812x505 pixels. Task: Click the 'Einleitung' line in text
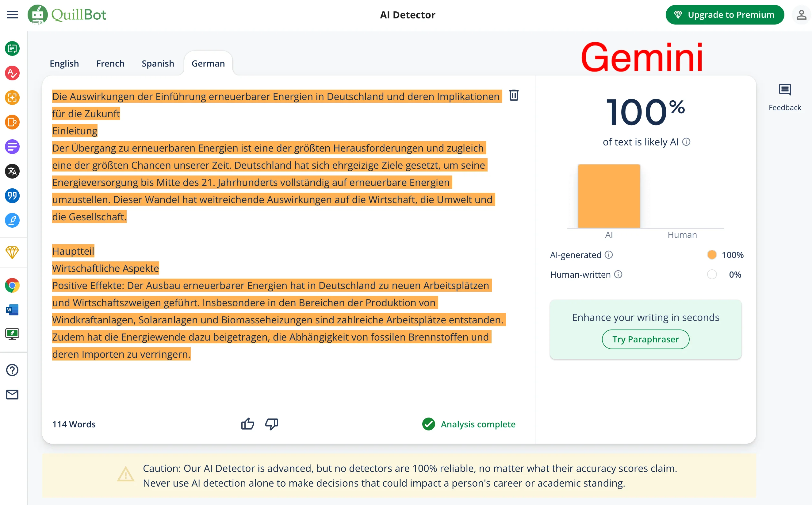coord(75,131)
